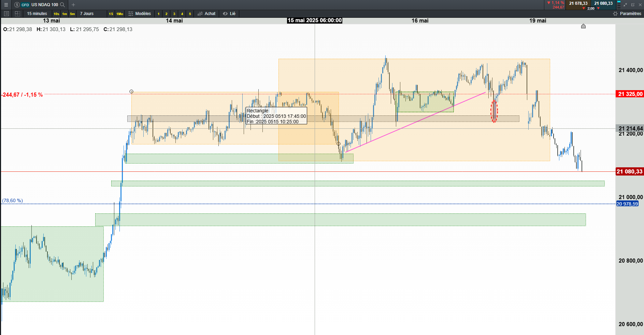The height and width of the screenshot is (335, 644).
Task: Click the Achat buy button
Action: click(207, 14)
